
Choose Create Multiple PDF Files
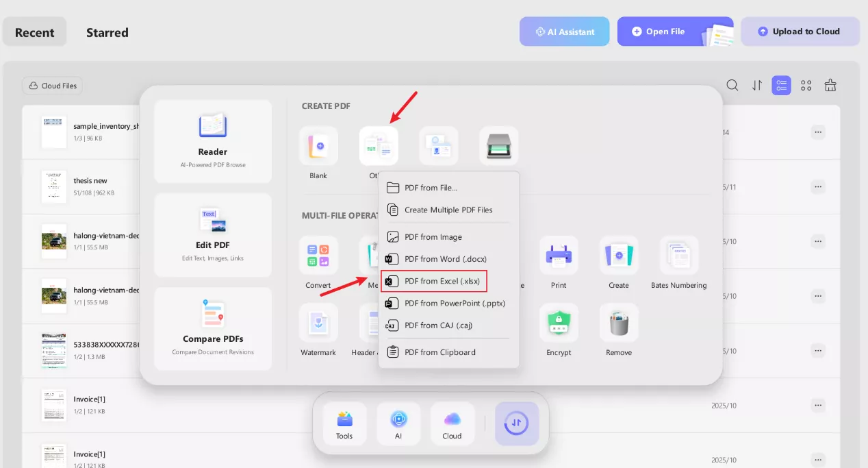click(449, 210)
